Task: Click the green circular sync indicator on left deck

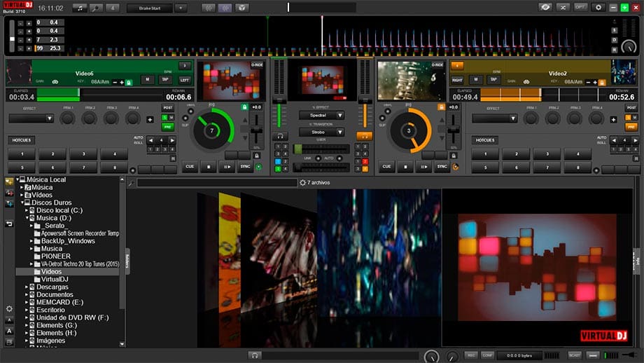Action: 259,167
